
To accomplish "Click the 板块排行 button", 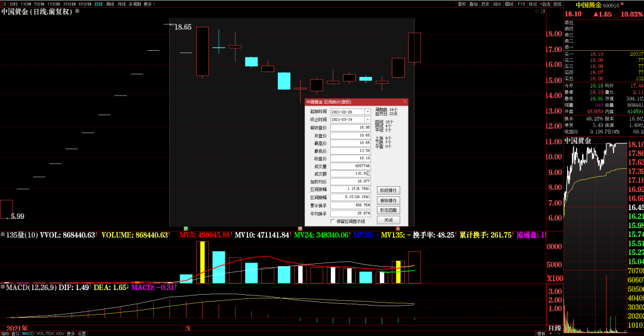I will pyautogui.click(x=389, y=201).
